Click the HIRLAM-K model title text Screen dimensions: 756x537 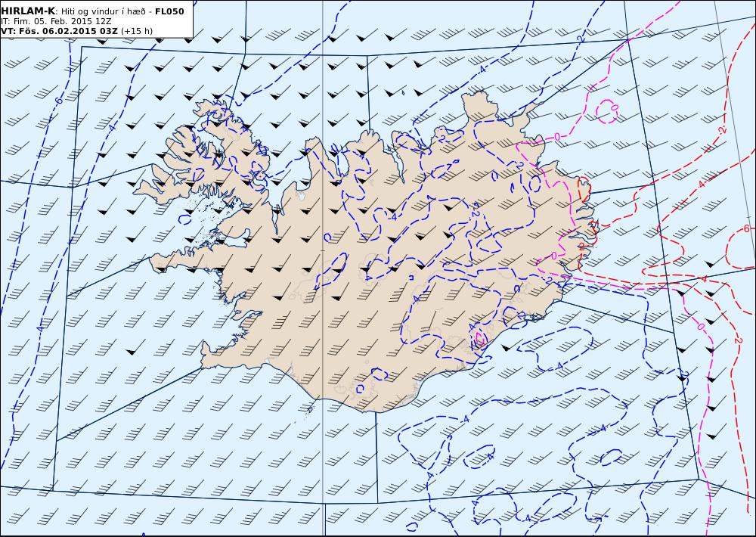click(x=28, y=11)
